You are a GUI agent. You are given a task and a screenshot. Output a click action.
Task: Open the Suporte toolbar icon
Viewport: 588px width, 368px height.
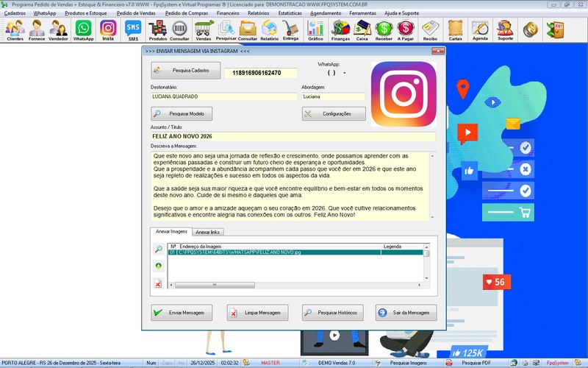[505, 30]
